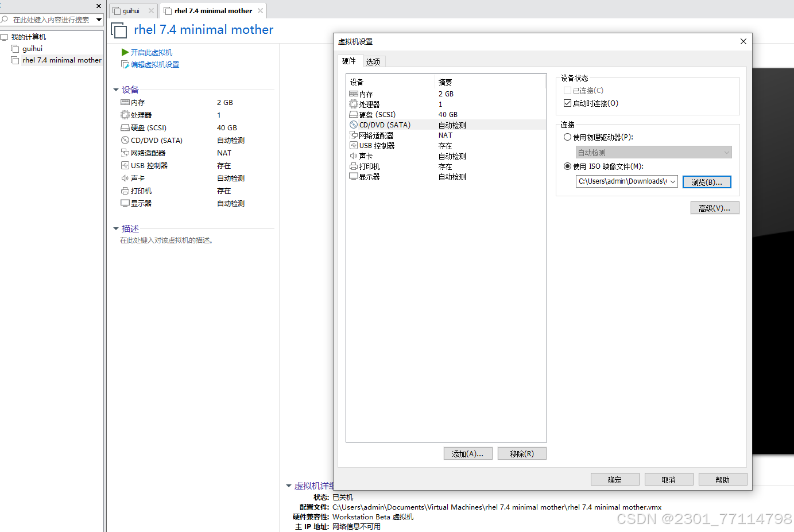Toggle the 已连接(C) checkbox
Screen dimensions: 794x532
(x=567, y=91)
